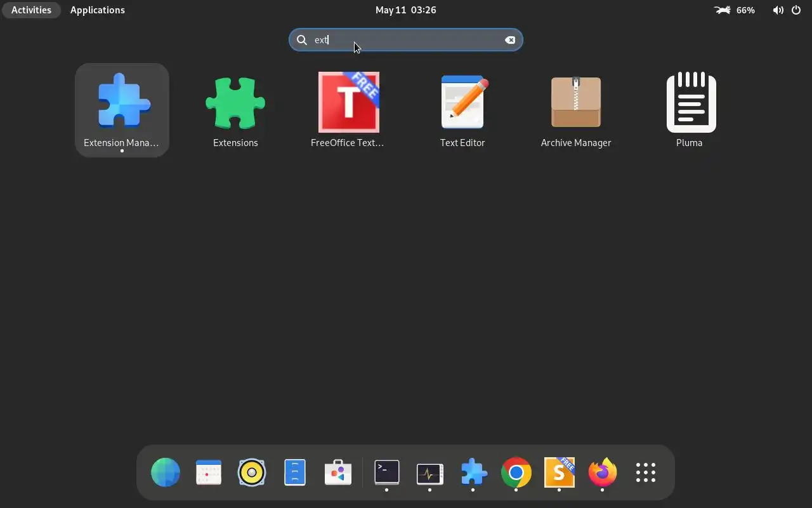Open FreeOffice PlanMaker in dock
Screen dimensions: 812x508
coord(560,473)
